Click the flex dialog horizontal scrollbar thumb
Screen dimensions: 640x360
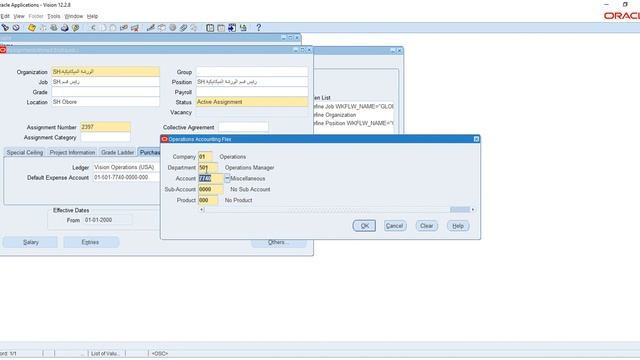coord(460,209)
